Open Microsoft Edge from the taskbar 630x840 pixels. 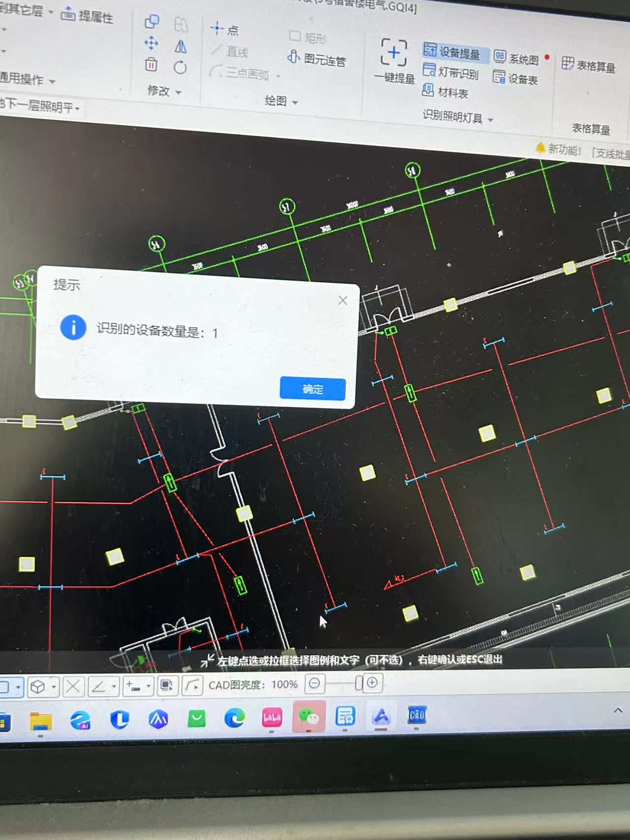235,718
